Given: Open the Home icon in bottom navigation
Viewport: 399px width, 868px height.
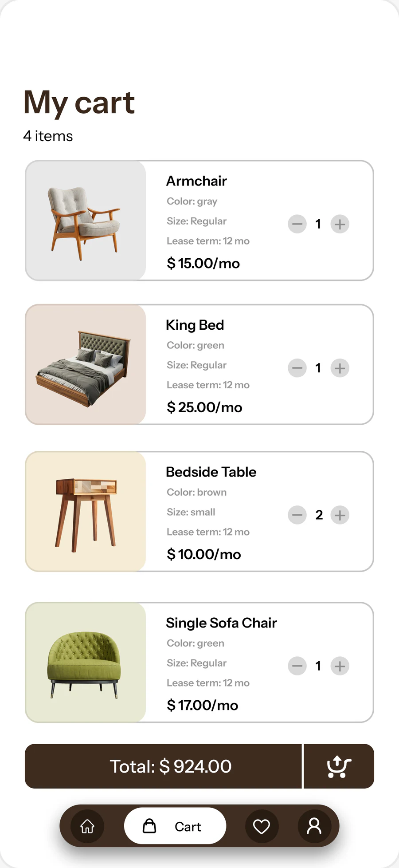Looking at the screenshot, I should coord(87,826).
